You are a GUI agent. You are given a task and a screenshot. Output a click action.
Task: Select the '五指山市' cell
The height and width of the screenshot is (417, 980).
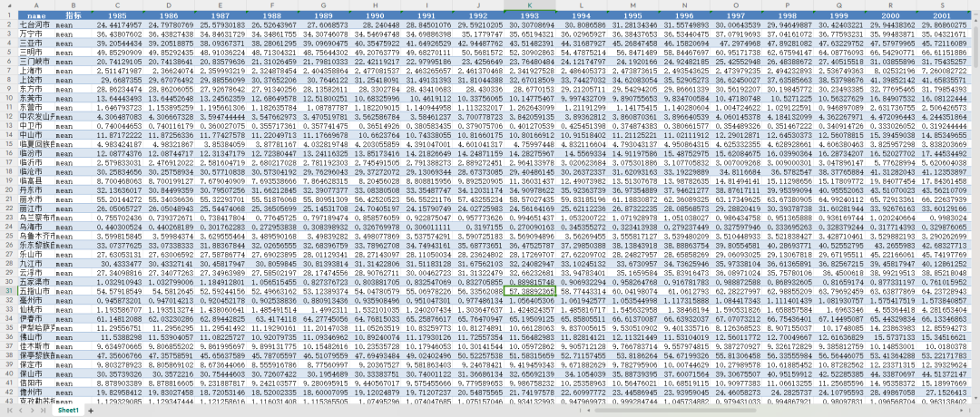click(x=36, y=290)
